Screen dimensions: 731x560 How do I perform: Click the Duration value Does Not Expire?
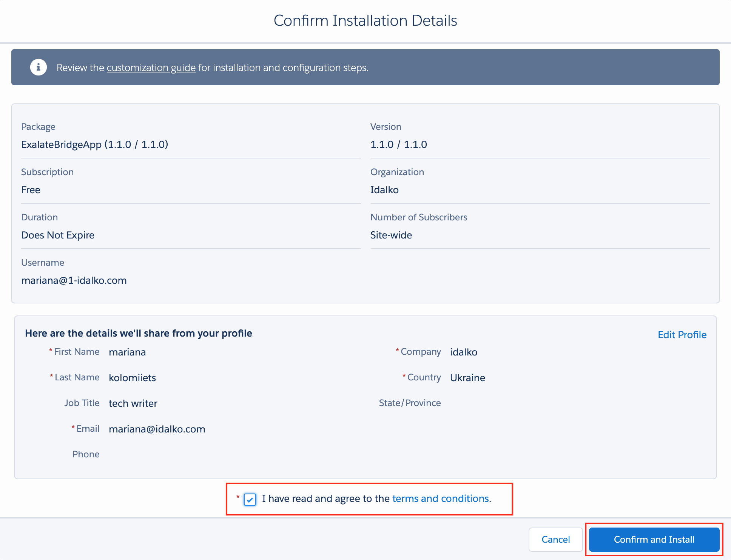point(58,235)
